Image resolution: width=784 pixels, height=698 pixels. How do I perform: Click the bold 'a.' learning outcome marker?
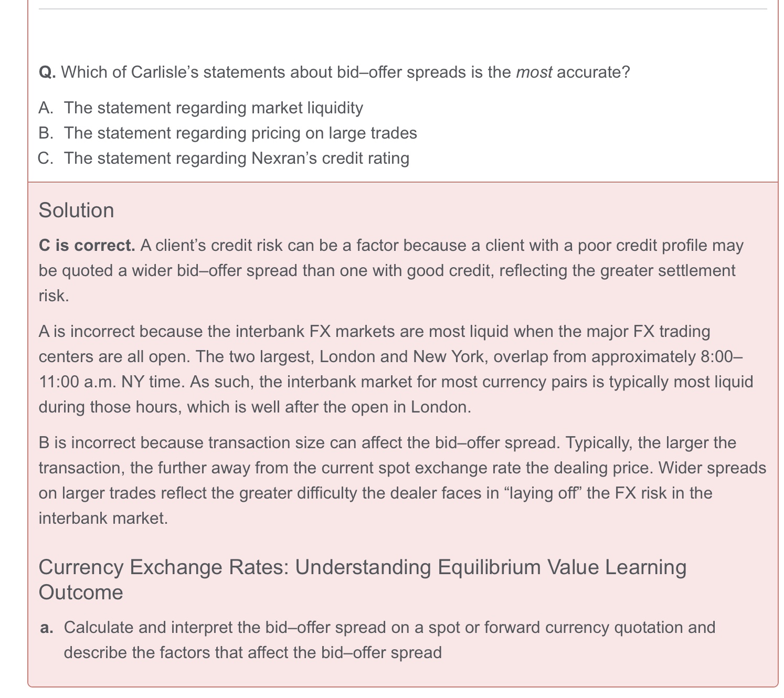click(47, 628)
